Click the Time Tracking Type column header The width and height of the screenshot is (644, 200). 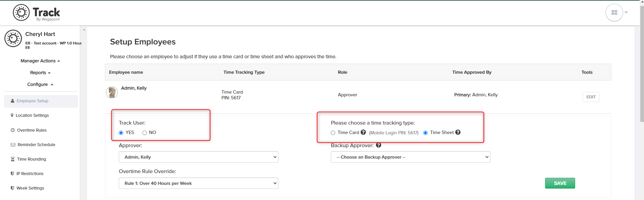244,72
